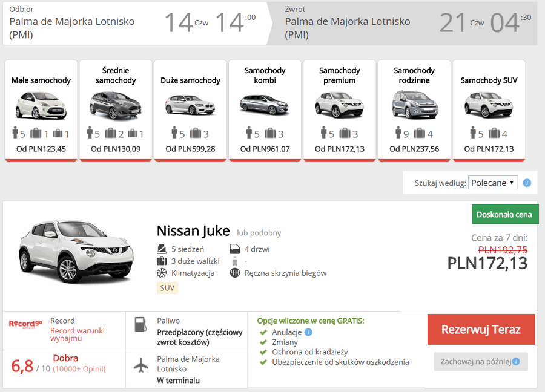This screenshot has height=392, width=545.
Task: Click the gearbox icon beside Ręczna skrzynia biegów
Action: point(235,273)
